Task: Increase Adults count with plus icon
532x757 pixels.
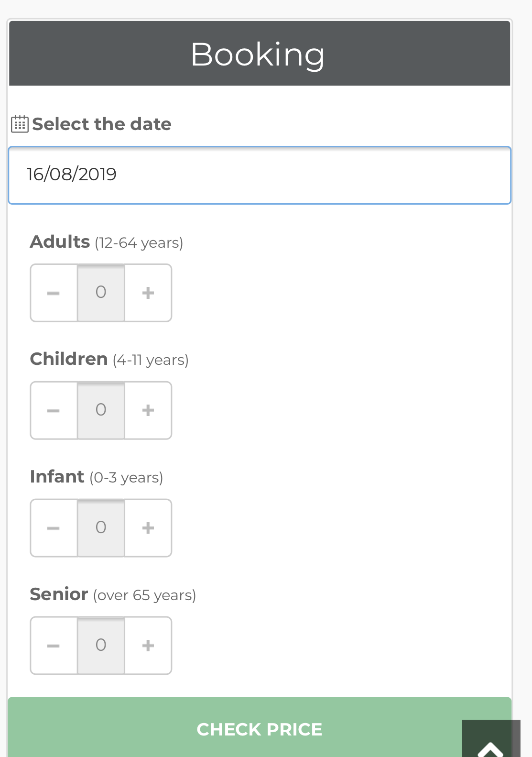Action: click(x=148, y=293)
